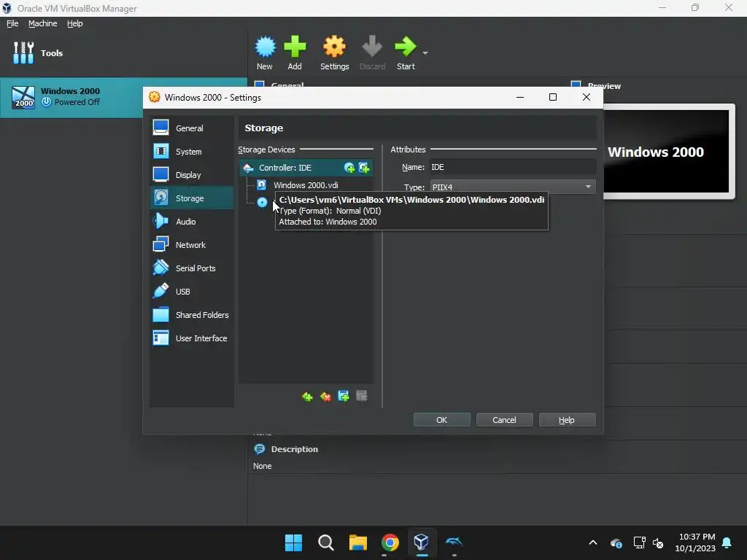Open the Start button dropdown arrow
Image resolution: width=747 pixels, height=560 pixels.
[x=425, y=52]
